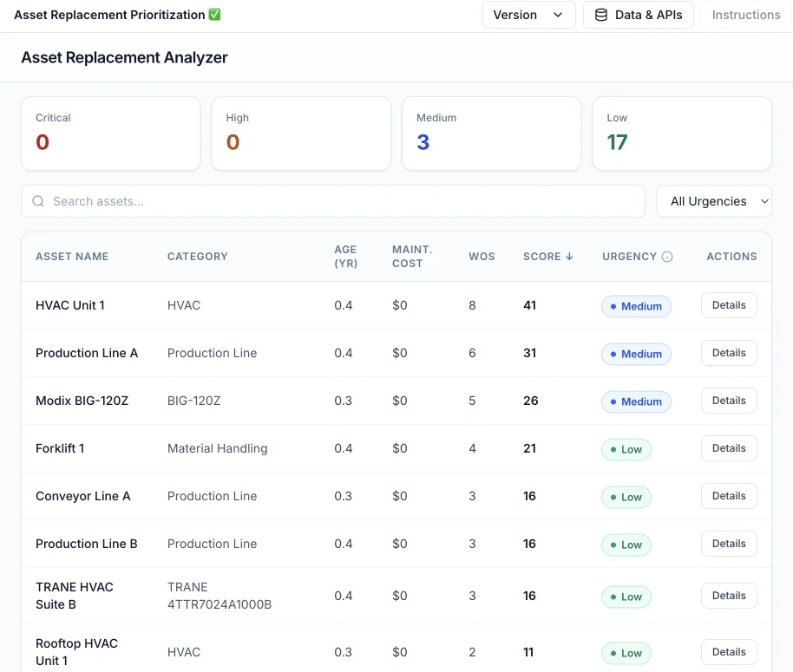Image resolution: width=793 pixels, height=672 pixels.
Task: Click the green checkmark next to title
Action: [x=215, y=15]
